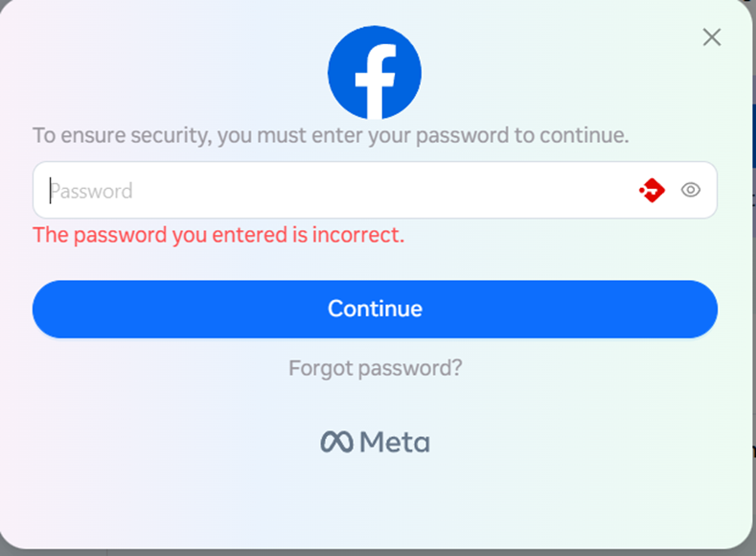Dismiss the Facebook password prompt

pyautogui.click(x=711, y=37)
